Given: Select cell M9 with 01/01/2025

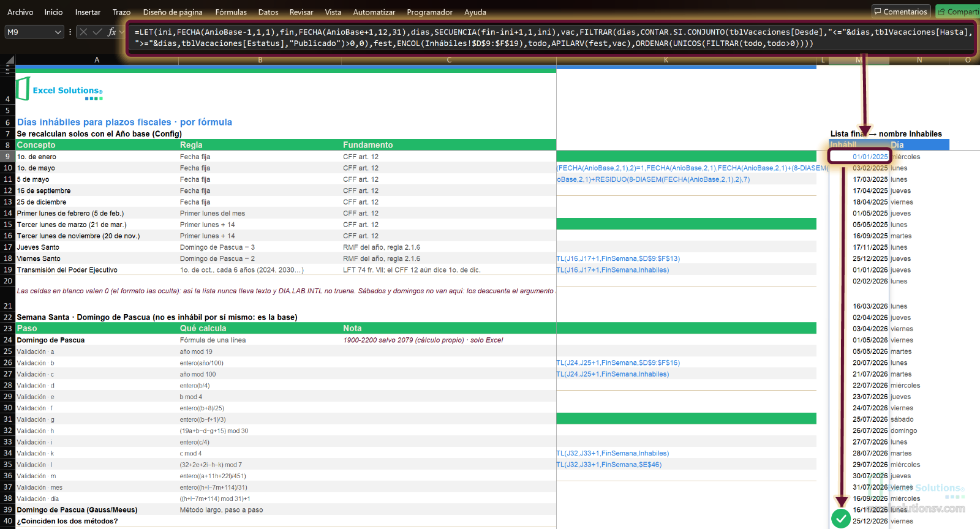Looking at the screenshot, I should [859, 157].
